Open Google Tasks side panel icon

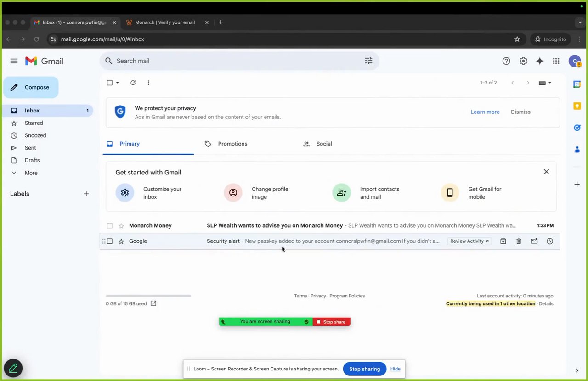tap(577, 128)
